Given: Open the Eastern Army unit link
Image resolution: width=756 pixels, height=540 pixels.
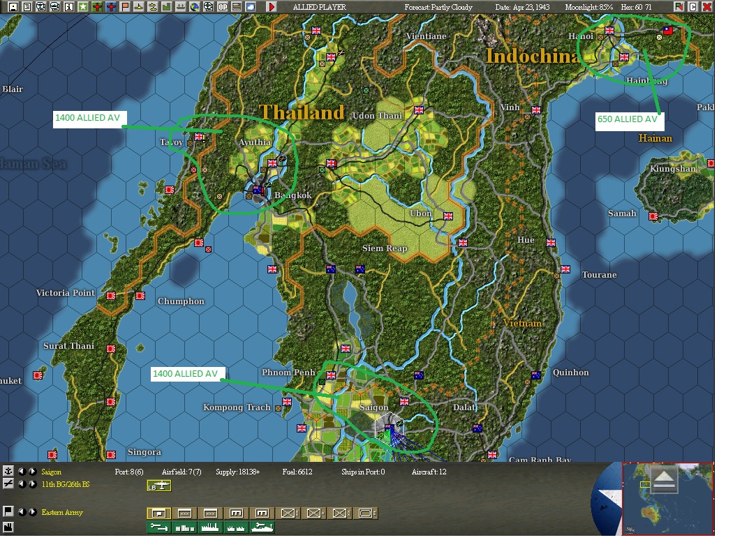Looking at the screenshot, I should (x=62, y=513).
